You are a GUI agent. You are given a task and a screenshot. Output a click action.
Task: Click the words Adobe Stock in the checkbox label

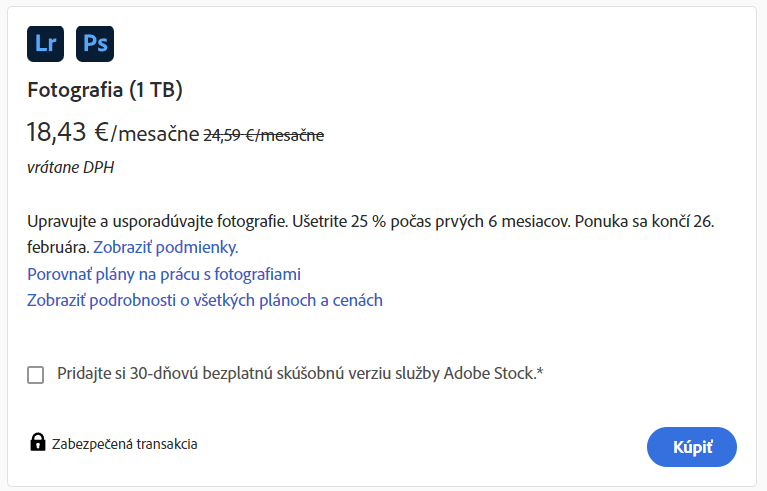point(489,374)
